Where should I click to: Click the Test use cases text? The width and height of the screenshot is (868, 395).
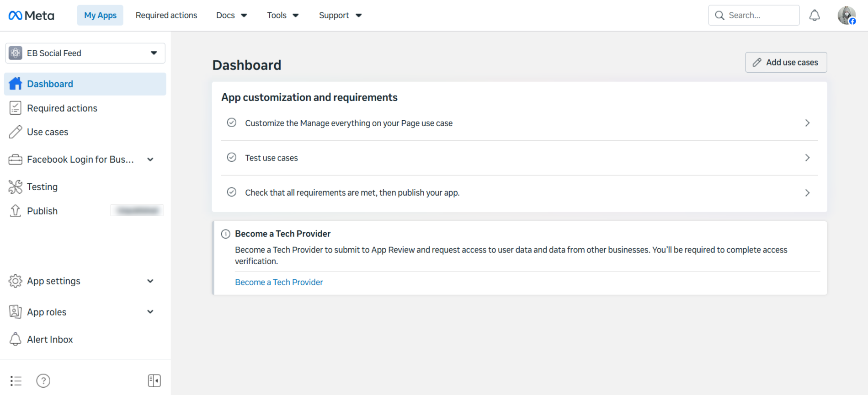[x=272, y=158]
